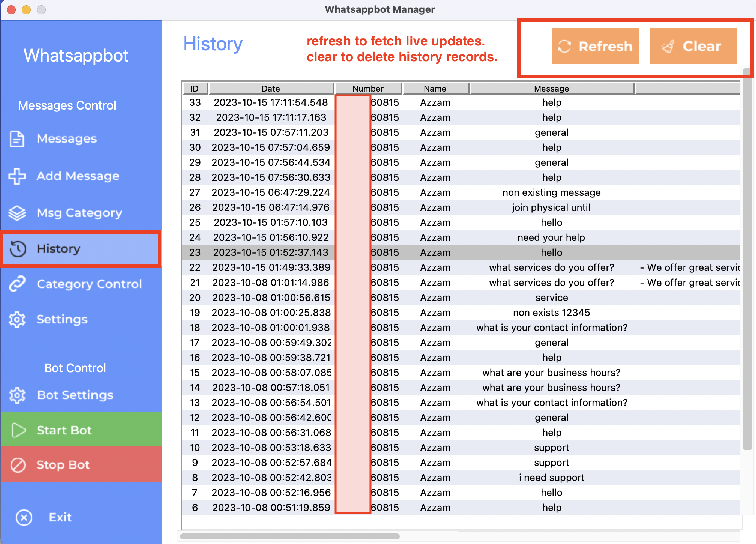Viewport: 756px width, 544px height.
Task: Click the vertical scrollbar of the table
Action: coord(747,259)
